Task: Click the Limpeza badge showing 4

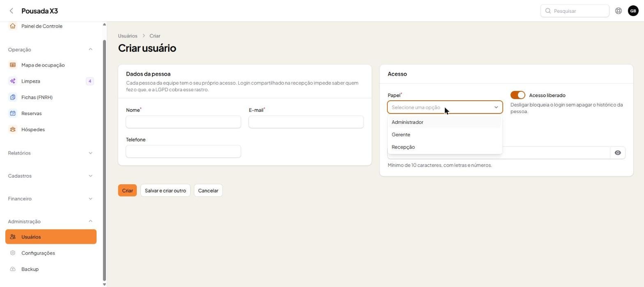Action: click(90, 81)
